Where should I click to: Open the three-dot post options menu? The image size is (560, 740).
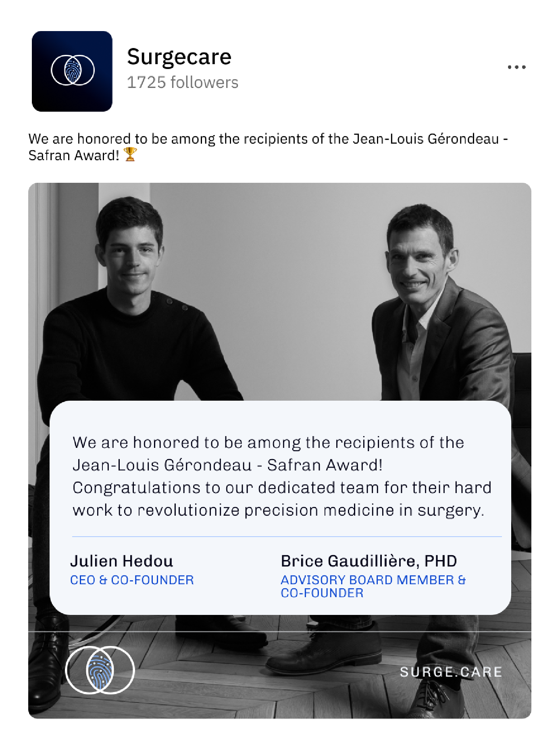[516, 67]
